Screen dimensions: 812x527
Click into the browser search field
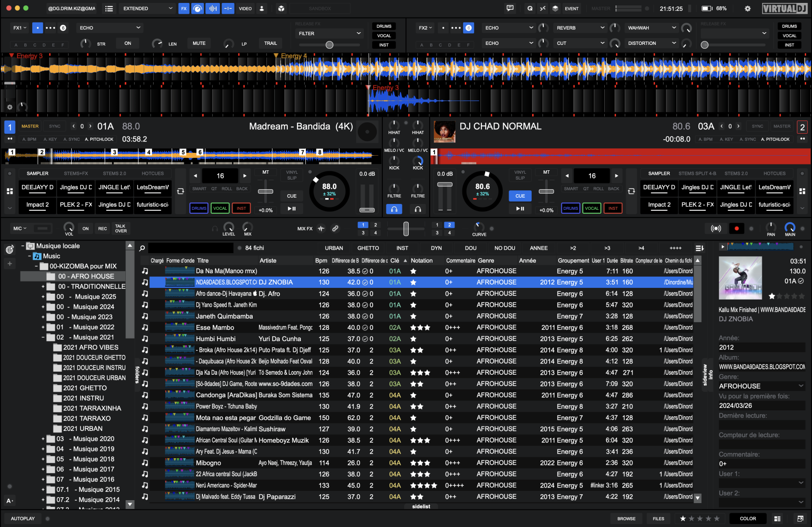click(191, 248)
